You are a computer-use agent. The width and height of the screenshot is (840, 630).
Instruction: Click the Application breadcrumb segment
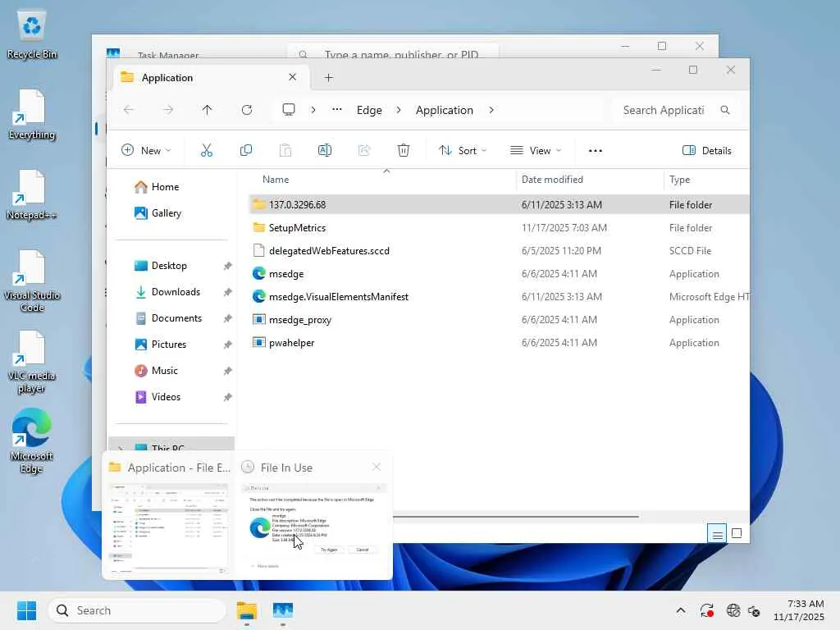444,110
